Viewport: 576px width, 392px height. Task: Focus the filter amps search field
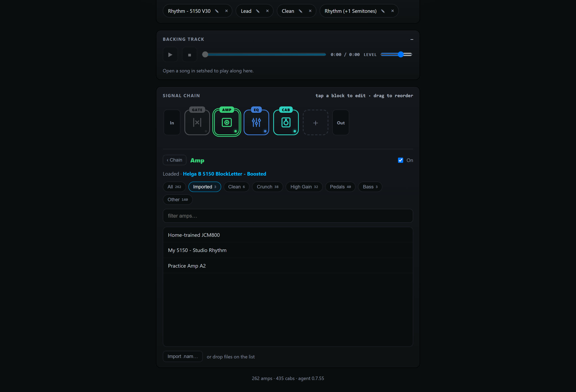[x=288, y=216]
